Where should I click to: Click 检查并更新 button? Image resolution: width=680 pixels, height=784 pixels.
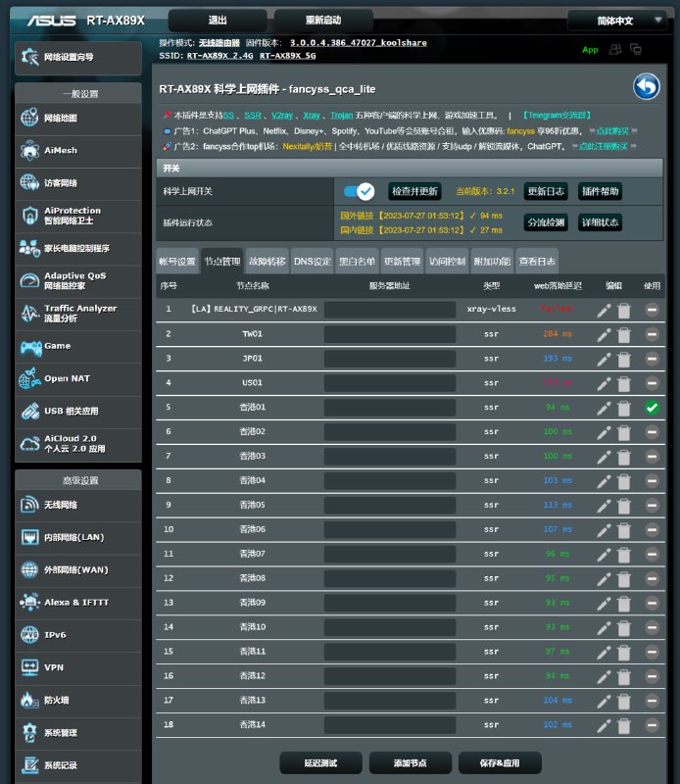click(414, 191)
